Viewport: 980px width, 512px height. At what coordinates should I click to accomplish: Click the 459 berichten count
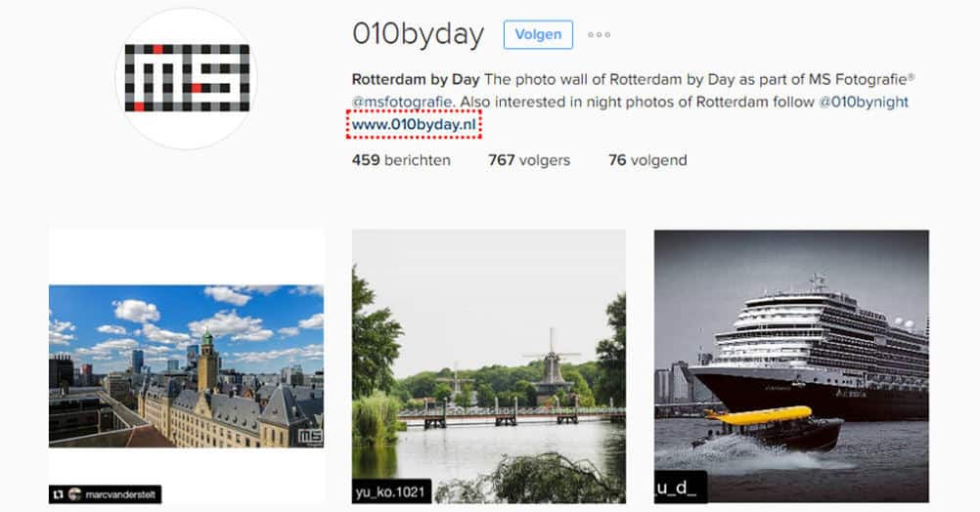401,160
